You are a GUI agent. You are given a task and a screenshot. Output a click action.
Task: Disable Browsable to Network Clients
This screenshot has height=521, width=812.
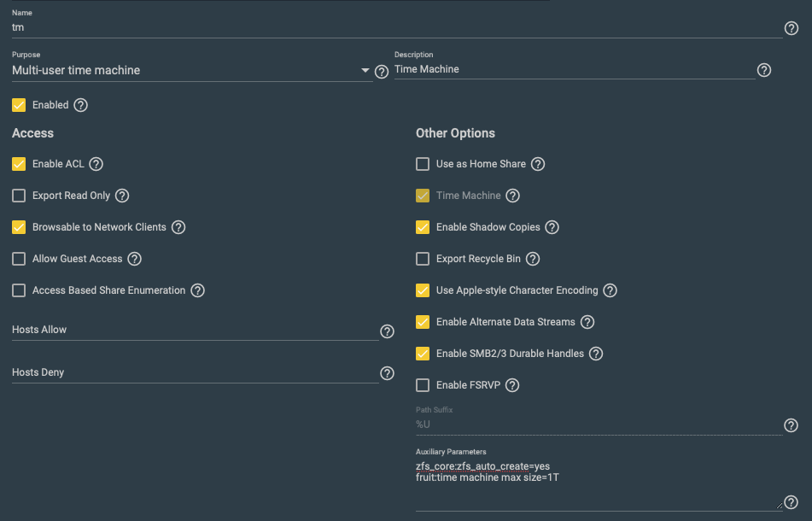(19, 227)
